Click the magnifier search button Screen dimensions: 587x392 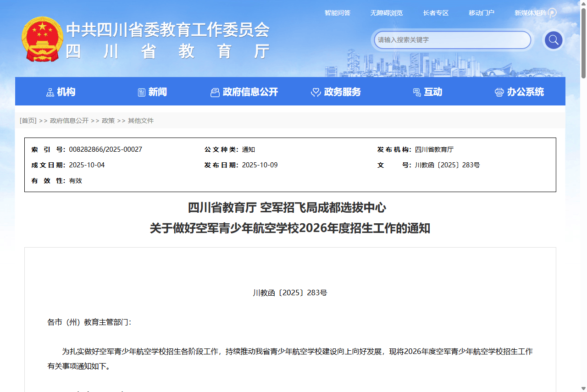click(553, 40)
